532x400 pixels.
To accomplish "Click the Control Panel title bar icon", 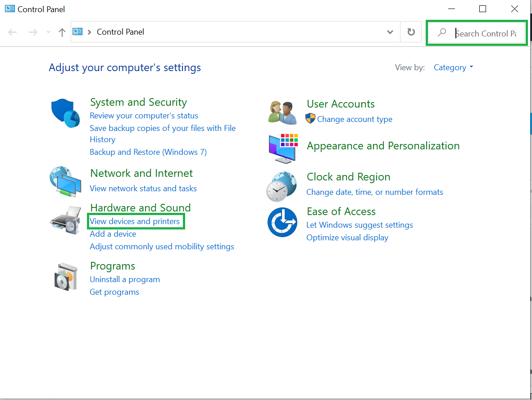I will pos(10,9).
